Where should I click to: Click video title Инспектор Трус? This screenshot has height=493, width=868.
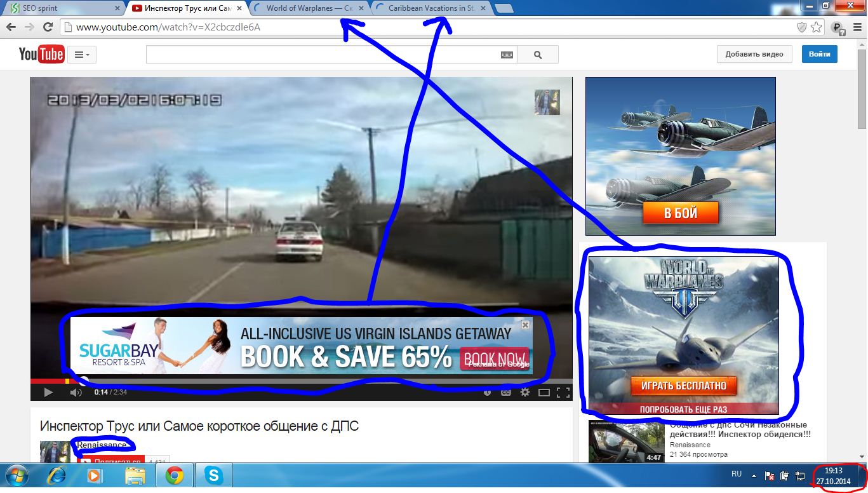pos(199,426)
